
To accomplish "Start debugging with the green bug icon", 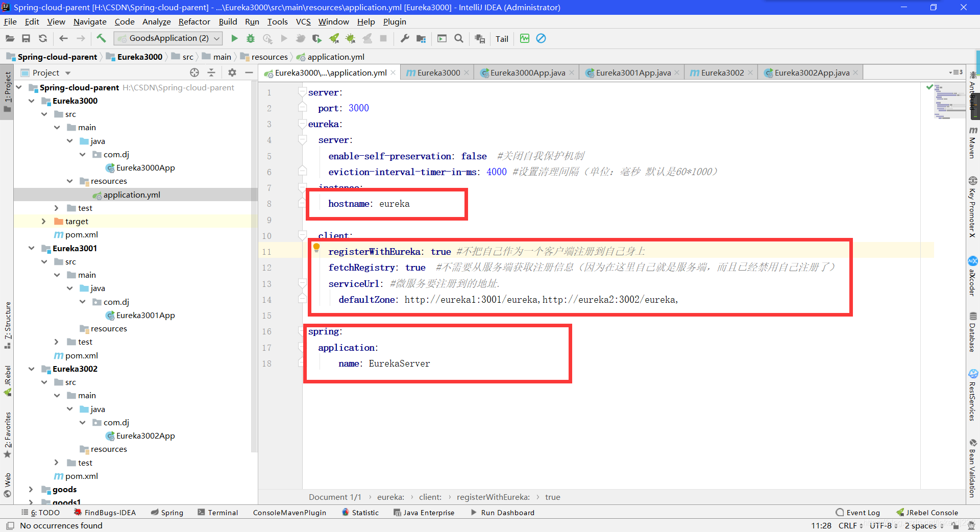I will (x=251, y=38).
